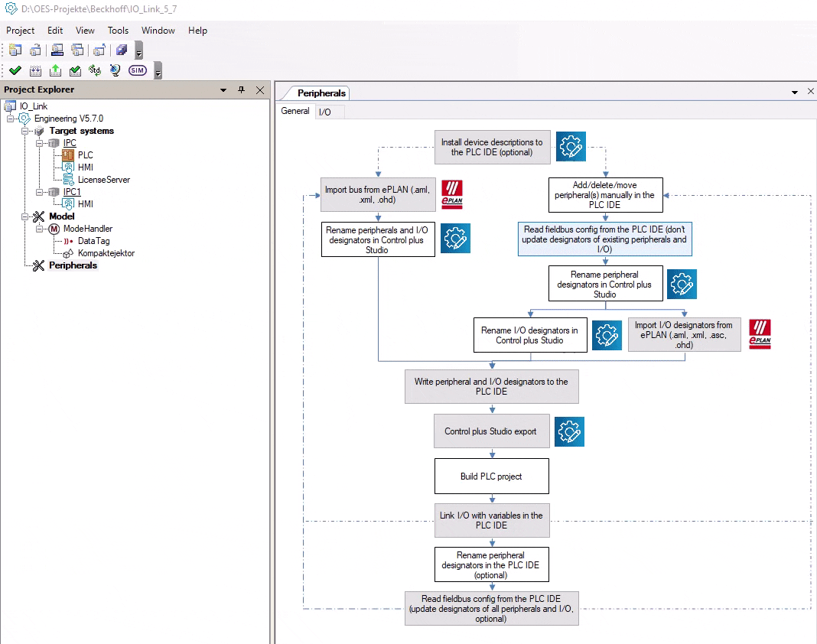
Task: Collapse the IPC1 tree node
Action: [x=37, y=192]
